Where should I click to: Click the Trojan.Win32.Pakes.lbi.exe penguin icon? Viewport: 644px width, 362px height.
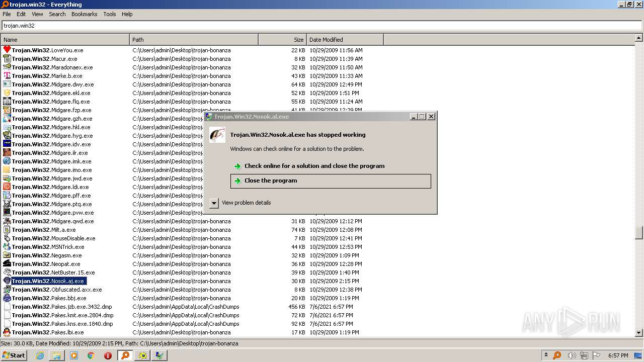coord(7,332)
